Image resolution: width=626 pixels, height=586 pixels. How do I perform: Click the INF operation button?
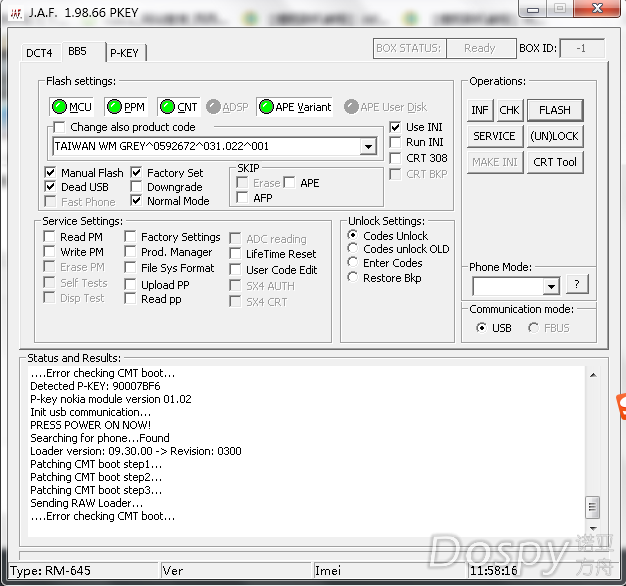click(480, 110)
